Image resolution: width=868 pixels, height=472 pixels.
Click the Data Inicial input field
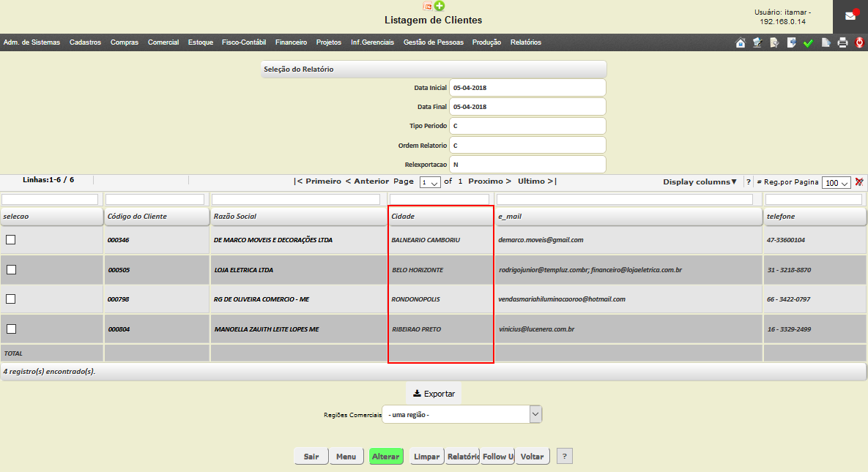coord(527,87)
